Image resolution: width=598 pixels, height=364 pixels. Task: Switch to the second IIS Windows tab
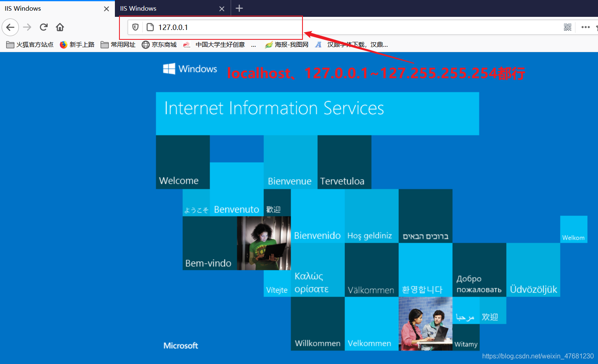173,9
